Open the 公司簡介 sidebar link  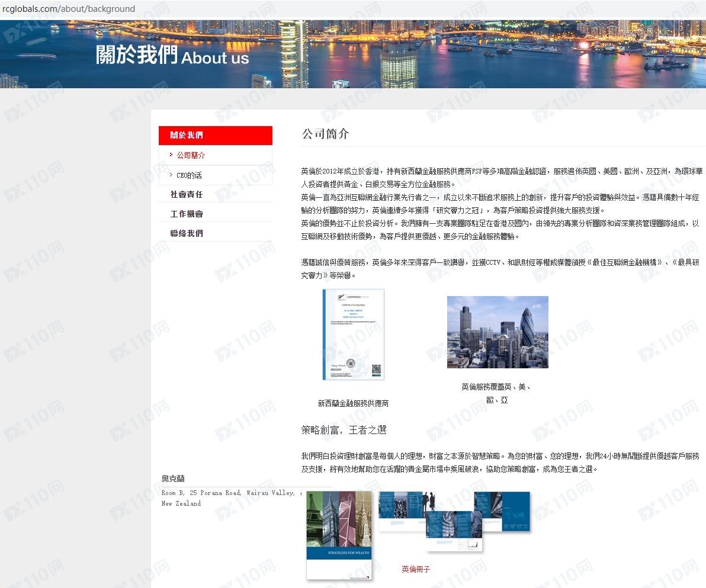191,155
